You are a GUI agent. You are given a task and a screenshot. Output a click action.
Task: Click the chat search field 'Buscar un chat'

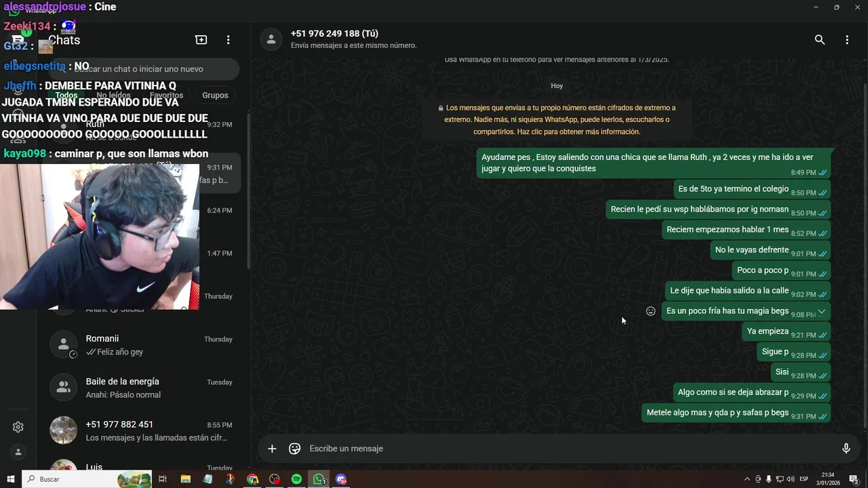point(144,68)
